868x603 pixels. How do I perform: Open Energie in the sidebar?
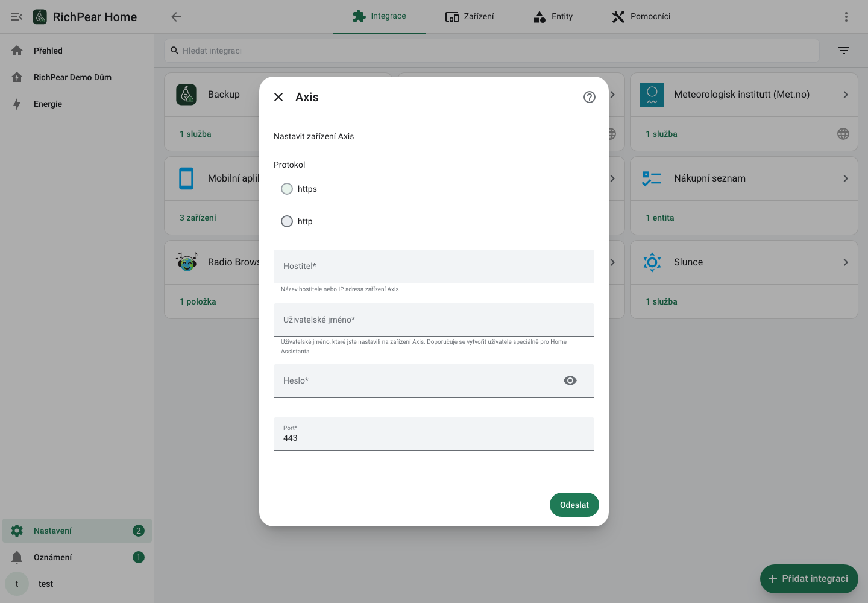[x=77, y=104]
